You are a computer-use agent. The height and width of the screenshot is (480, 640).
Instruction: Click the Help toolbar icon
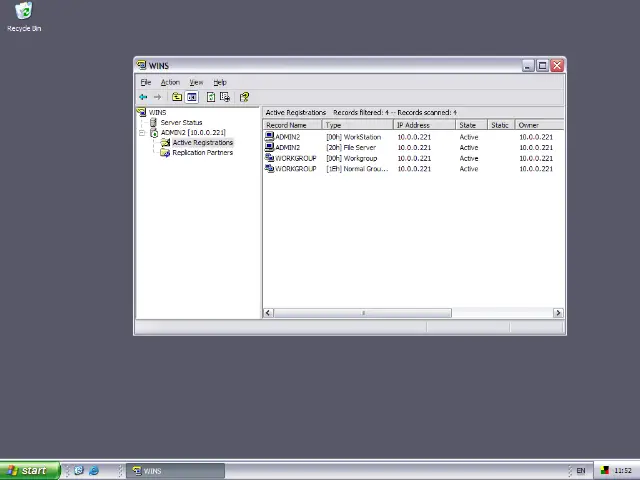click(244, 97)
